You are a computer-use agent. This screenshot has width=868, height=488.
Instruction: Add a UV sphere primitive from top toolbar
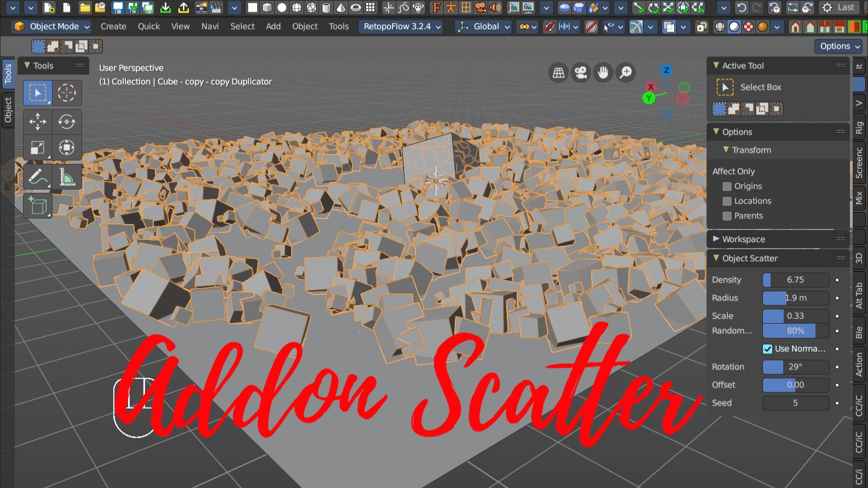click(x=297, y=8)
